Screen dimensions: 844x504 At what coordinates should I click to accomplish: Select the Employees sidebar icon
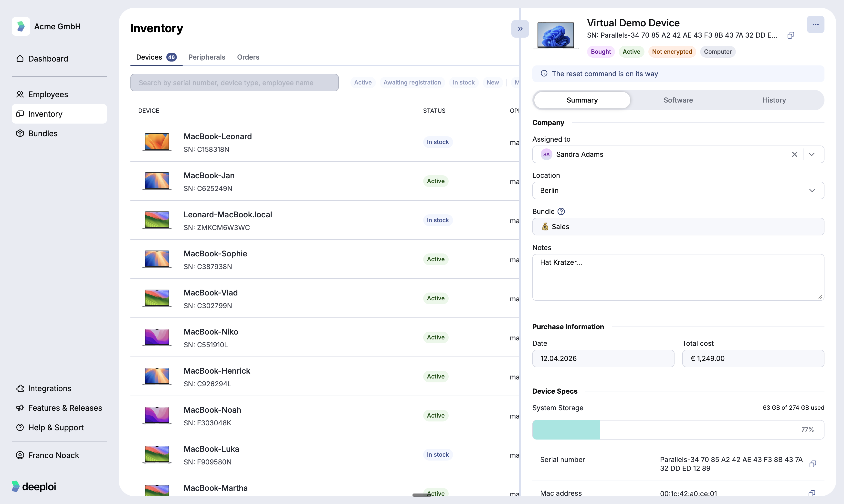click(x=20, y=94)
